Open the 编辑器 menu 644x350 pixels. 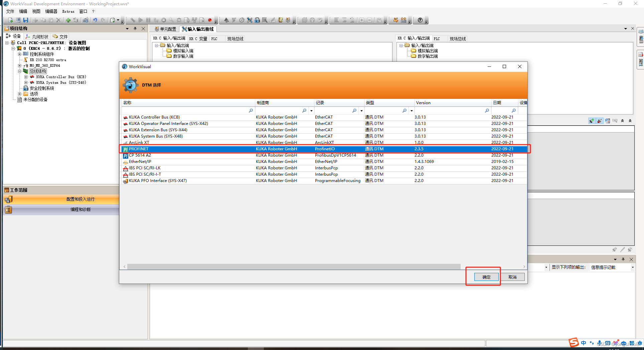[x=51, y=11]
